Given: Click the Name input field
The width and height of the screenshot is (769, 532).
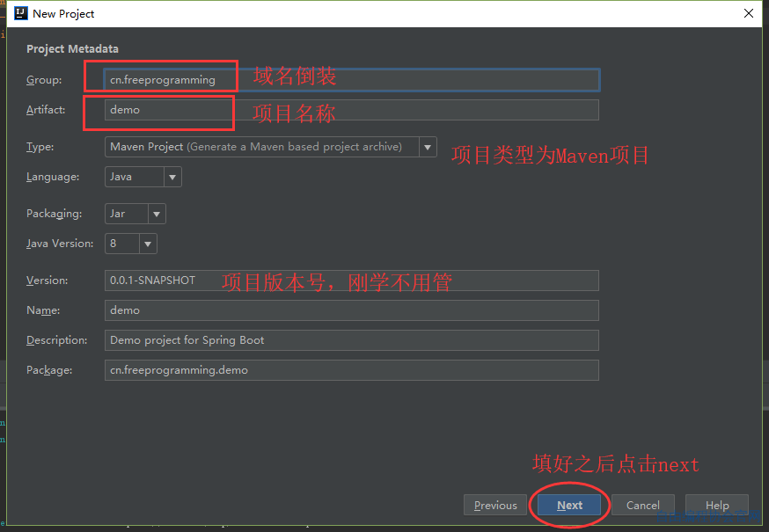Looking at the screenshot, I should click(x=352, y=310).
